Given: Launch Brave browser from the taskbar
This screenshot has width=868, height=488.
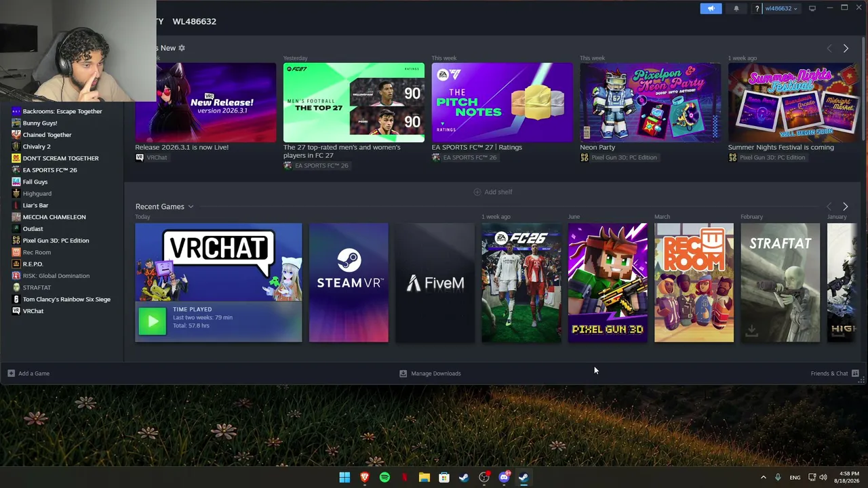Looking at the screenshot, I should (x=365, y=478).
